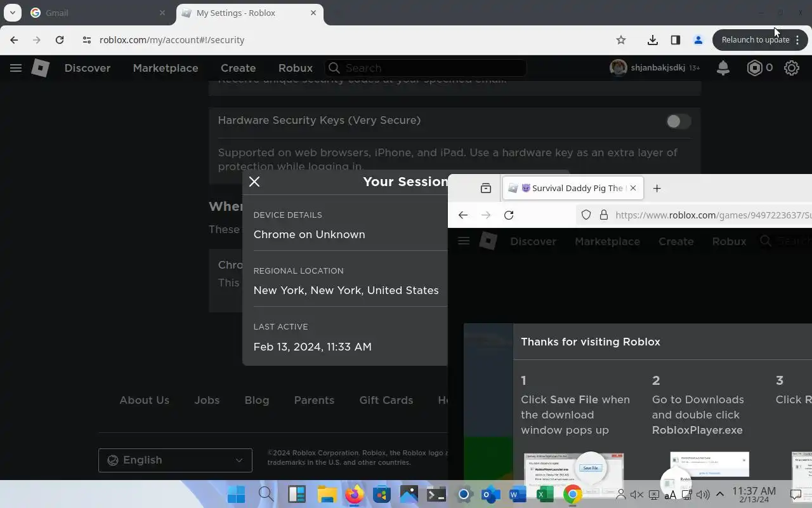This screenshot has width=812, height=508.
Task: Open taskbar search magnifier
Action: [266, 494]
